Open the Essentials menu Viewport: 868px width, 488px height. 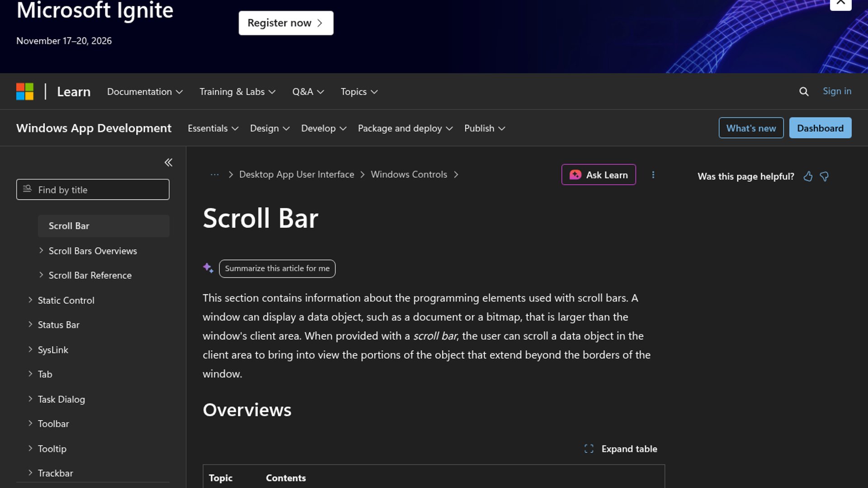213,128
